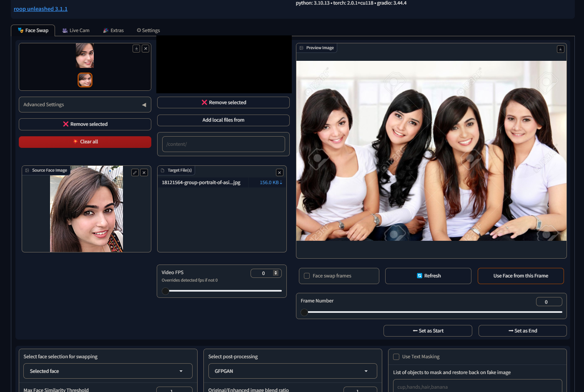Click the download icon on source faces panel
584x392 pixels.
click(x=136, y=48)
